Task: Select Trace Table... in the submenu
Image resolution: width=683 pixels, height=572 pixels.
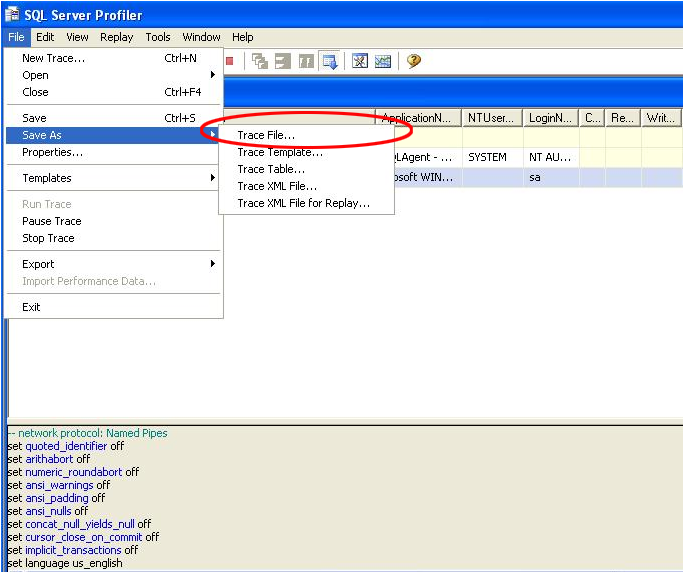Action: click(x=271, y=169)
